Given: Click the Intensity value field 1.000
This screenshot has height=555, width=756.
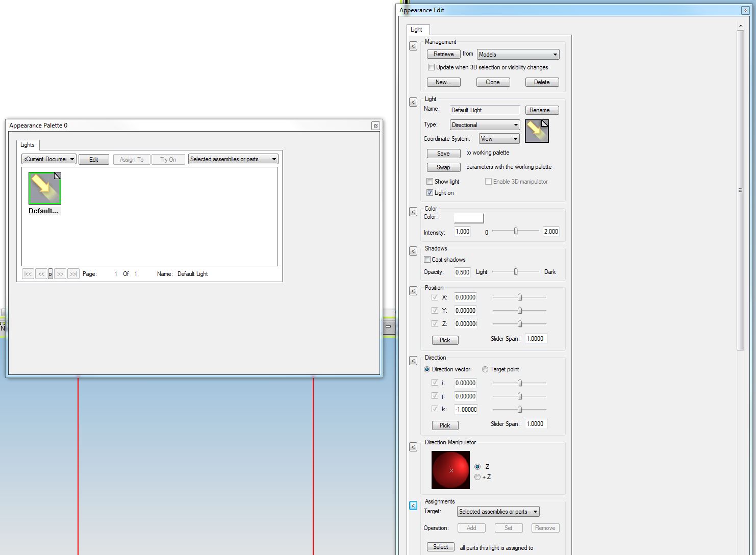Looking at the screenshot, I should click(463, 232).
